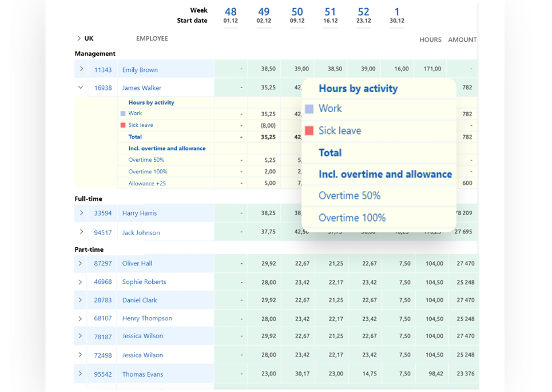
Task: Open employee Sophie Roberts link
Action: [x=144, y=282]
